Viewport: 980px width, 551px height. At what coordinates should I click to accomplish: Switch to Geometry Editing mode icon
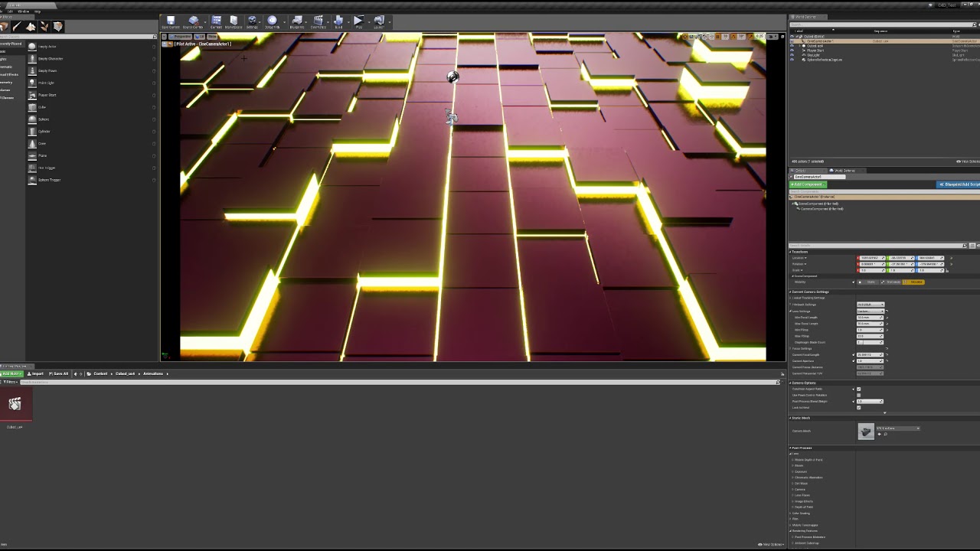pos(58,27)
